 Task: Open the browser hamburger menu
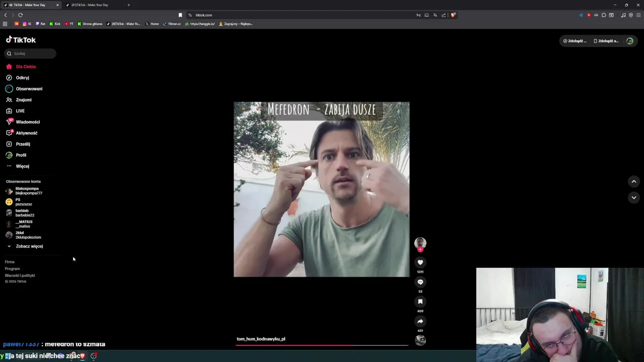pos(638,15)
